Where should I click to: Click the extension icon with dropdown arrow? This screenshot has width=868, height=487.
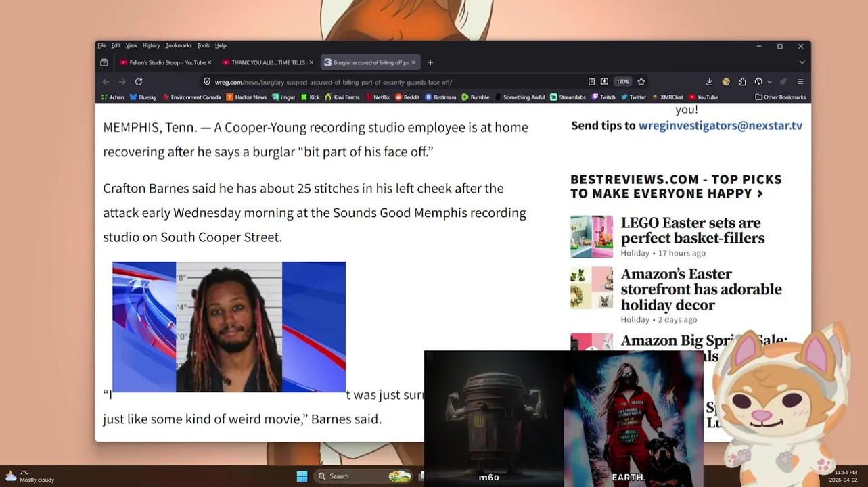(x=758, y=82)
